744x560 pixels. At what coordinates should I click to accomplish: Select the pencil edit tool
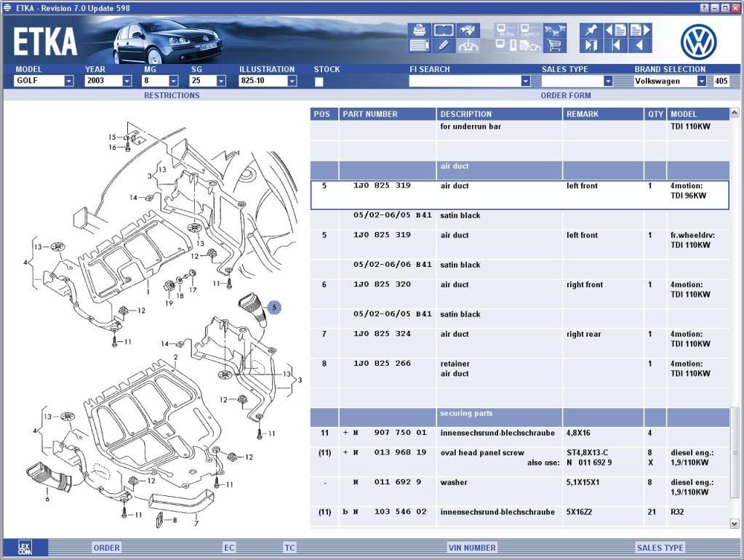tap(444, 46)
